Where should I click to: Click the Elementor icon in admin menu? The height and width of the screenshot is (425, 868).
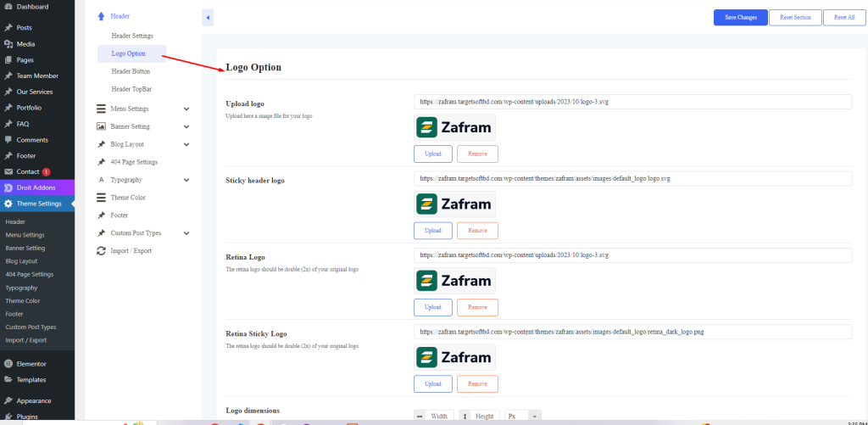[8, 364]
